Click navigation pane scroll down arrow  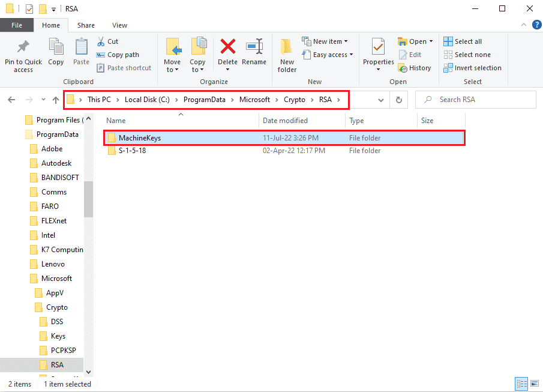pos(89,372)
